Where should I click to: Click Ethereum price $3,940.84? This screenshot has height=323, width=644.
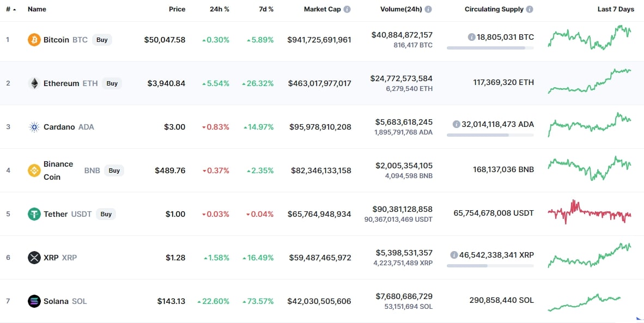click(x=166, y=83)
